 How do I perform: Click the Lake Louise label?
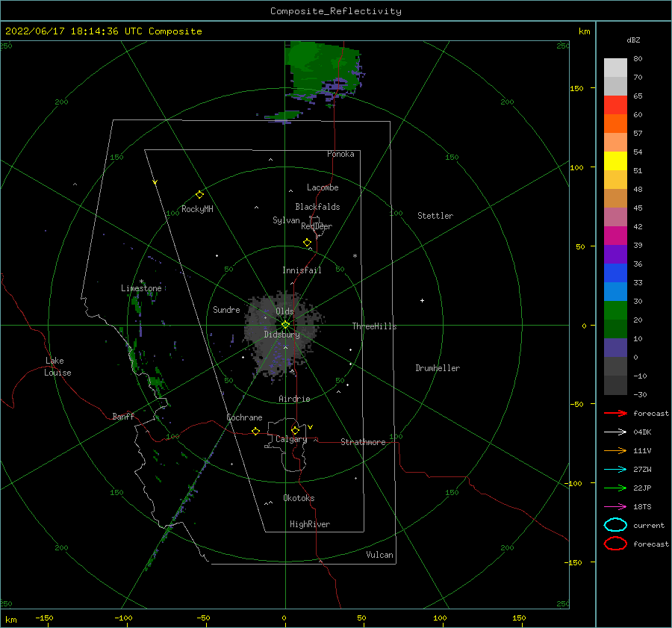57,367
